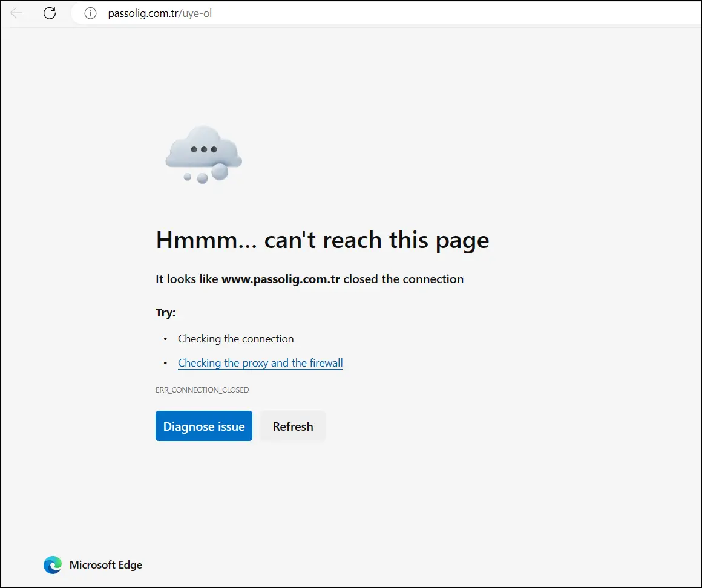
Task: View site information via the info icon
Action: pos(90,13)
